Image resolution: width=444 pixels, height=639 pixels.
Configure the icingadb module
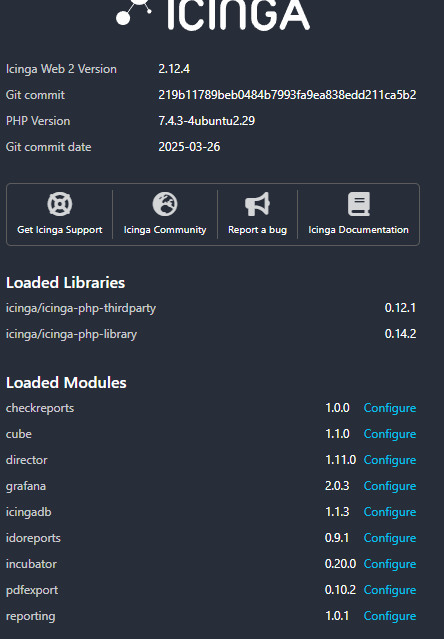(x=390, y=512)
